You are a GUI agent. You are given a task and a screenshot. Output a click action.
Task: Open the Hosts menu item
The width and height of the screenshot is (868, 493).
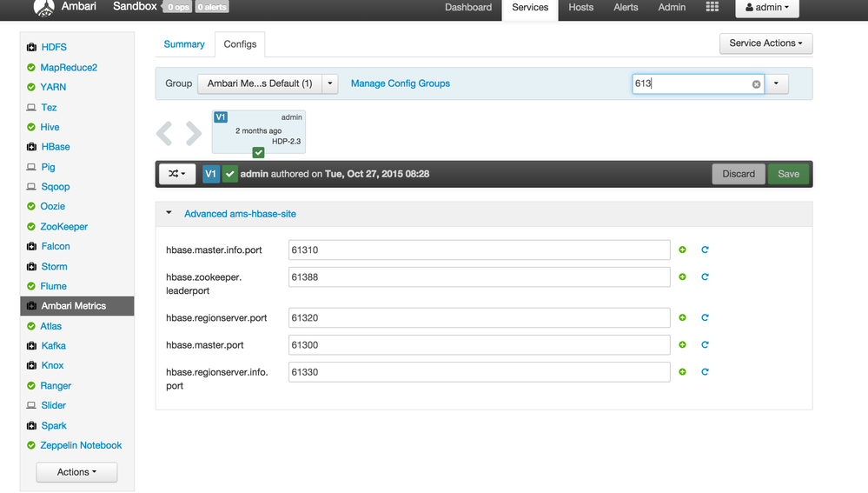pos(580,7)
